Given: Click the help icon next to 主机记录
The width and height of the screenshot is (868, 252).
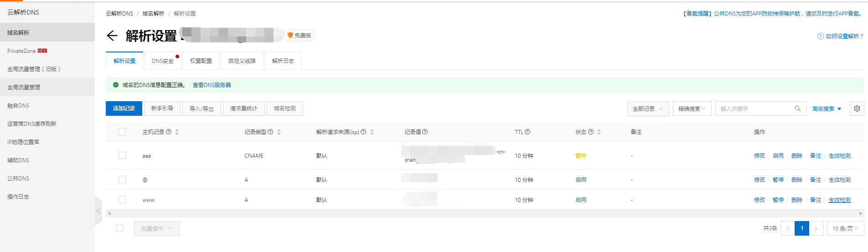Looking at the screenshot, I should pyautogui.click(x=169, y=132).
